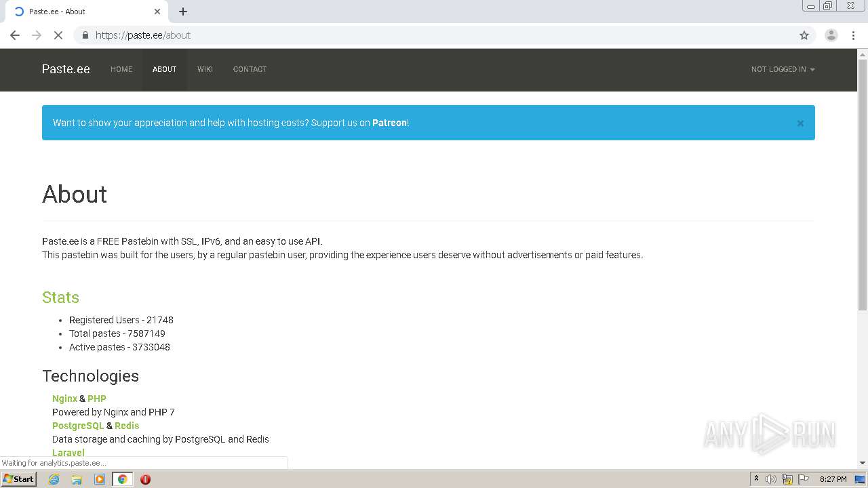This screenshot has width=868, height=488.
Task: Open the Windows Start button
Action: coord(18,479)
